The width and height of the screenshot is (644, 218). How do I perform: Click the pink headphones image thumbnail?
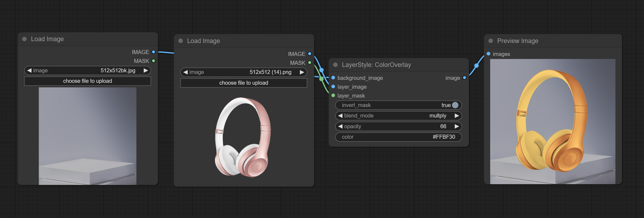[243, 137]
